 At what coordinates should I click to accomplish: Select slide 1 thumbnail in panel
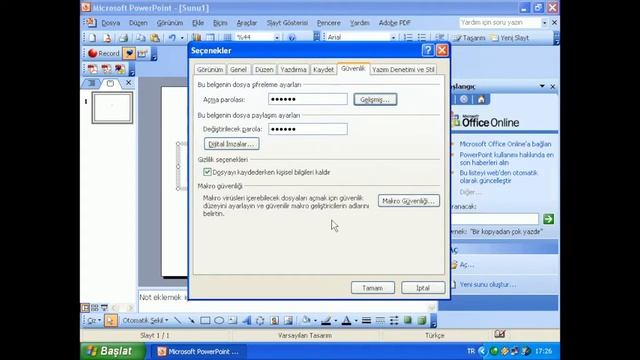tap(112, 108)
